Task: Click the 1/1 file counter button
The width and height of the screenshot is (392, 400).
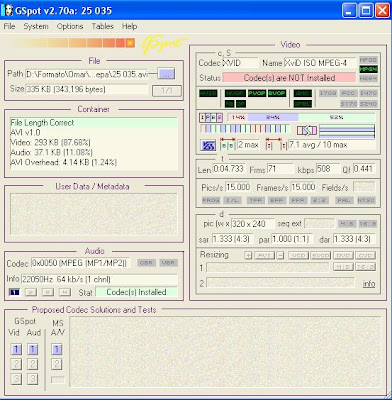Action: point(167,91)
